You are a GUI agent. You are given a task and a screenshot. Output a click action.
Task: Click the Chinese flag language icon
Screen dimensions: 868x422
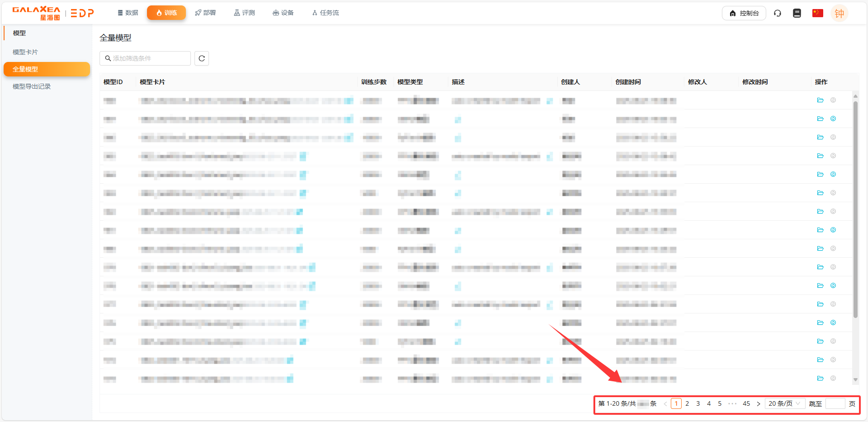tap(817, 13)
